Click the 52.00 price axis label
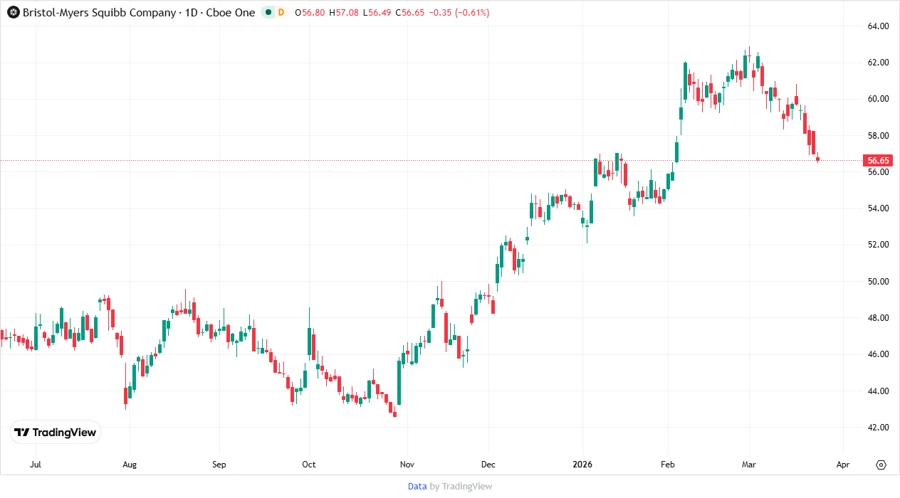The image size is (900, 498). tap(878, 244)
